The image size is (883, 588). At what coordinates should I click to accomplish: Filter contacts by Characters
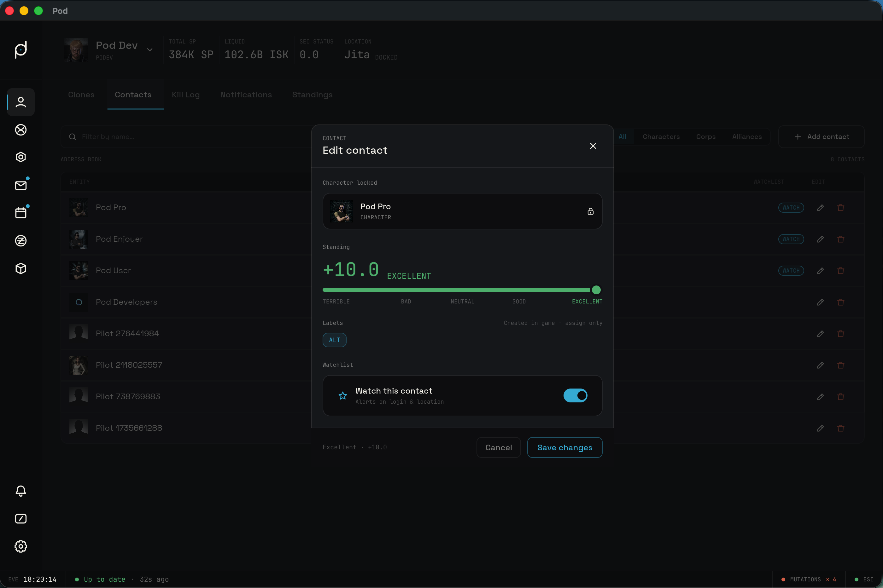point(661,137)
